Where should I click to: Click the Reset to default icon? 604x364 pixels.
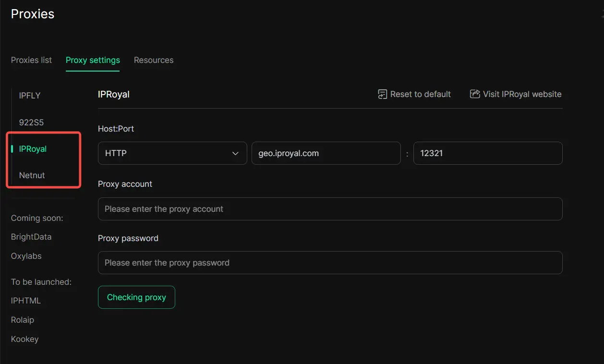tap(382, 94)
